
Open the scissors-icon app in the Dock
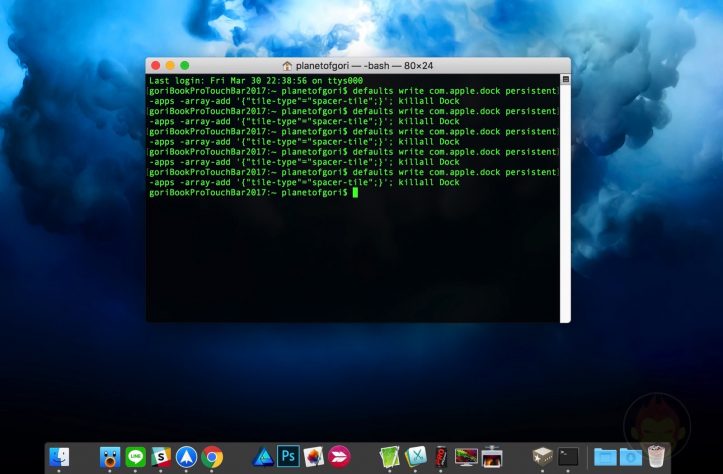click(415, 457)
